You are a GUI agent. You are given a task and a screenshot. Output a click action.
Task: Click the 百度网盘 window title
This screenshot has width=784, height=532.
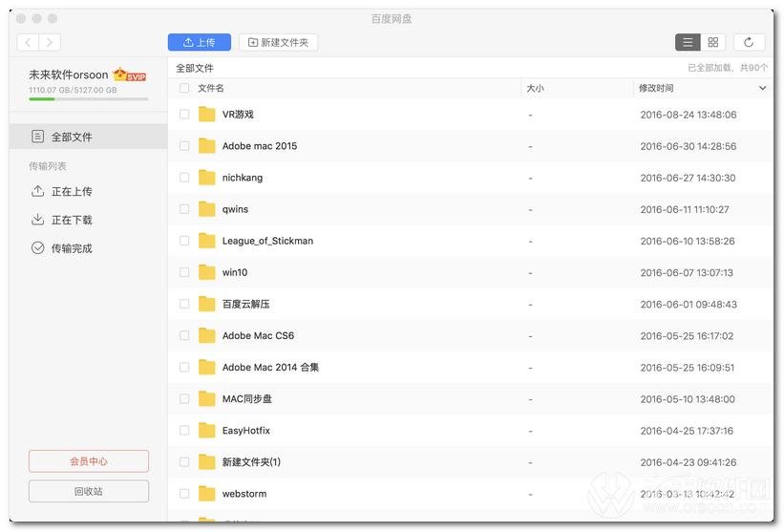pos(392,19)
